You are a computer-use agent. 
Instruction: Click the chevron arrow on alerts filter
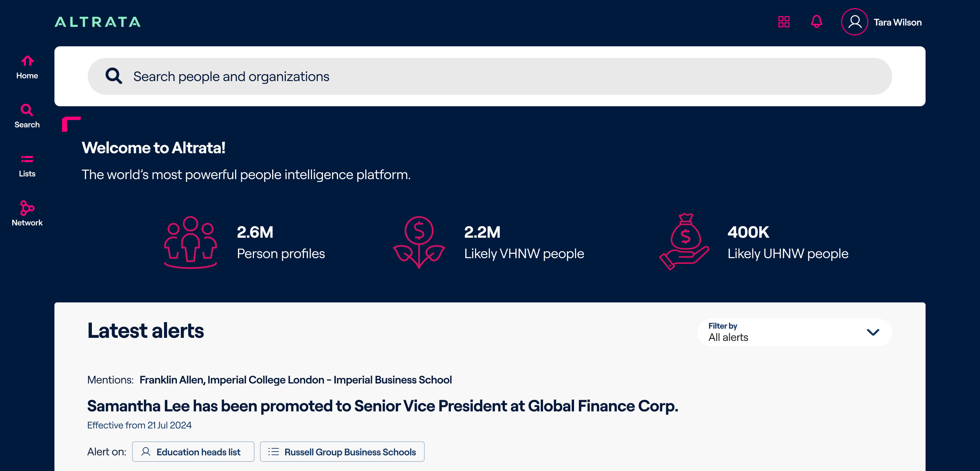(873, 332)
